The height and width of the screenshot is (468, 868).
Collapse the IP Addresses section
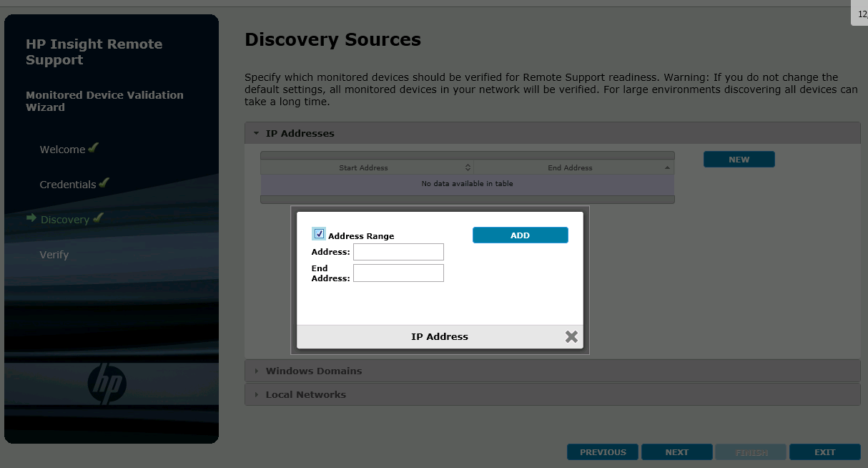[x=256, y=133]
